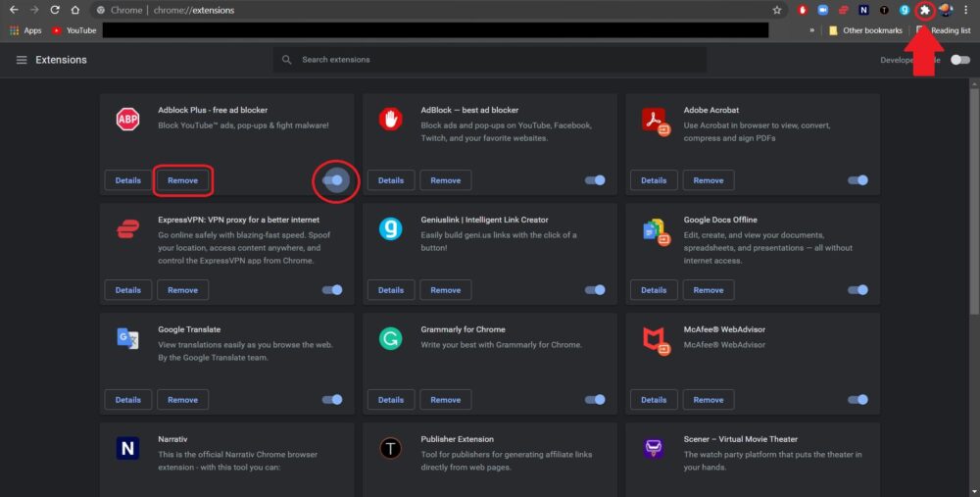Image resolution: width=980 pixels, height=497 pixels.
Task: Open the Apps shortcut in bookmarks bar
Action: click(x=25, y=30)
